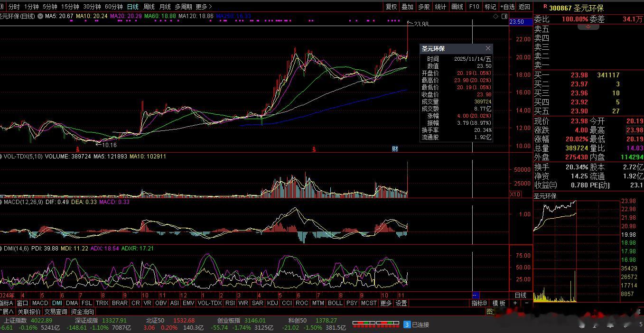Click the 财 financial marker icon on chart
The image size is (644, 333).
click(x=394, y=149)
